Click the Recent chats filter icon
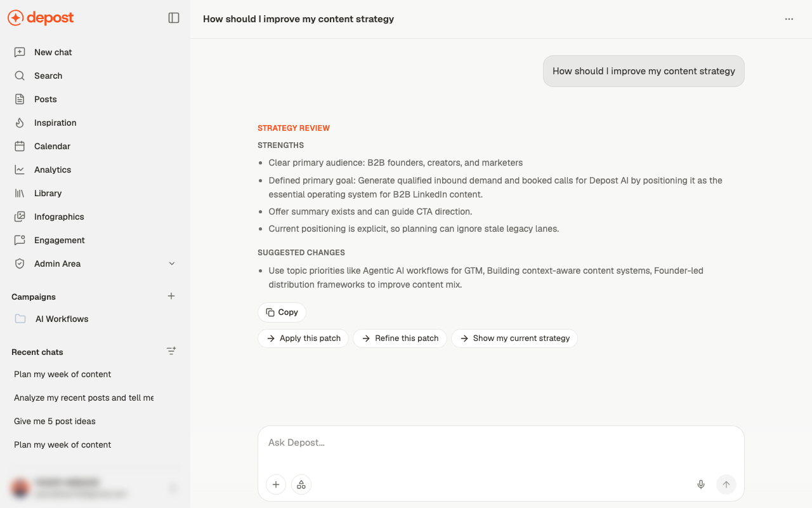Screen dimensions: 812x508 coord(171,351)
